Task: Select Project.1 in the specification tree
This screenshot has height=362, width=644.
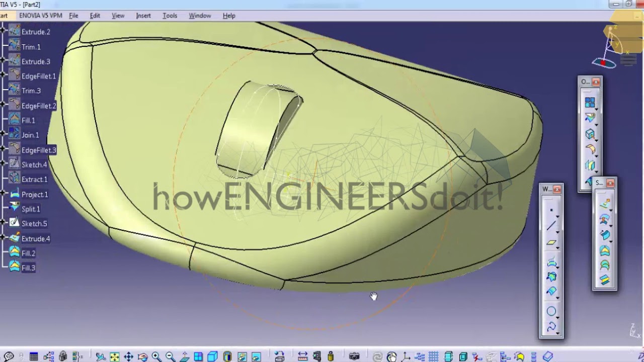Action: tap(35, 194)
